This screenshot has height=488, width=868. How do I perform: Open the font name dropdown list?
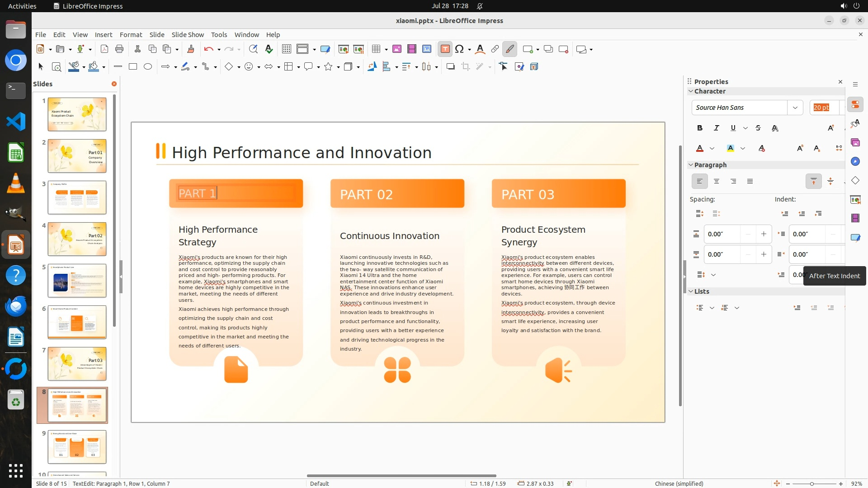tap(795, 108)
